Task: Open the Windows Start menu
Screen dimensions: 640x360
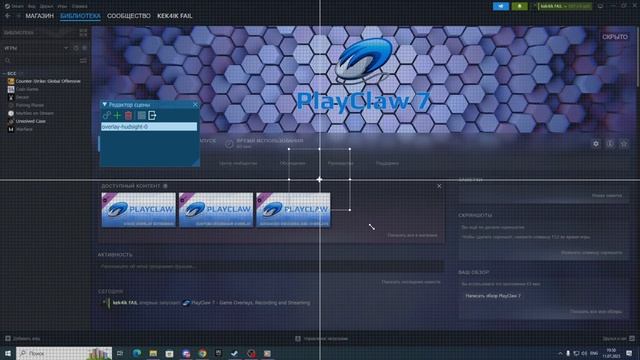Action: click(8, 353)
